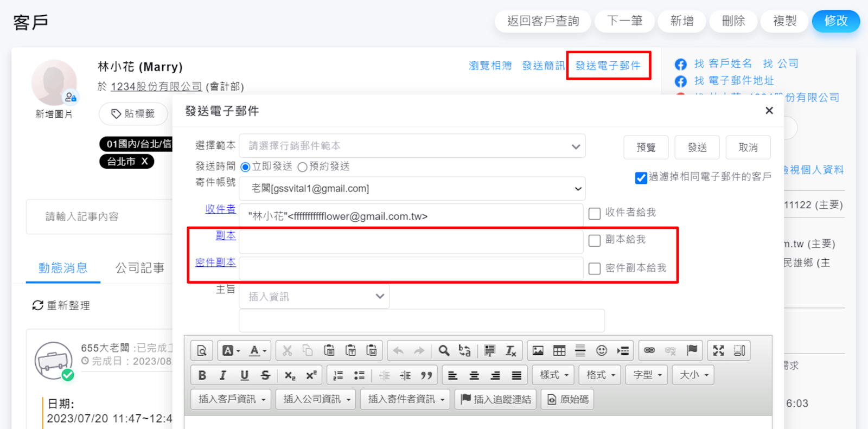Uncheck 過濾掉相同電子郵件的客戶 checkbox

(x=641, y=178)
